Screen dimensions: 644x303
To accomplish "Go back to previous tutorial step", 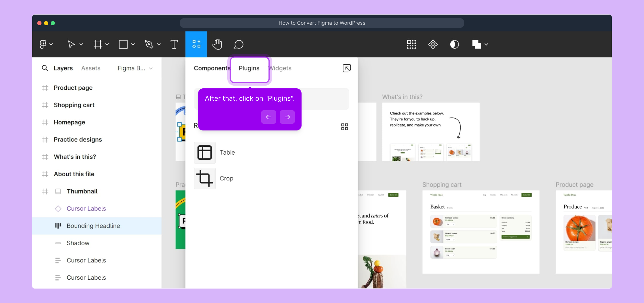I will pos(268,117).
